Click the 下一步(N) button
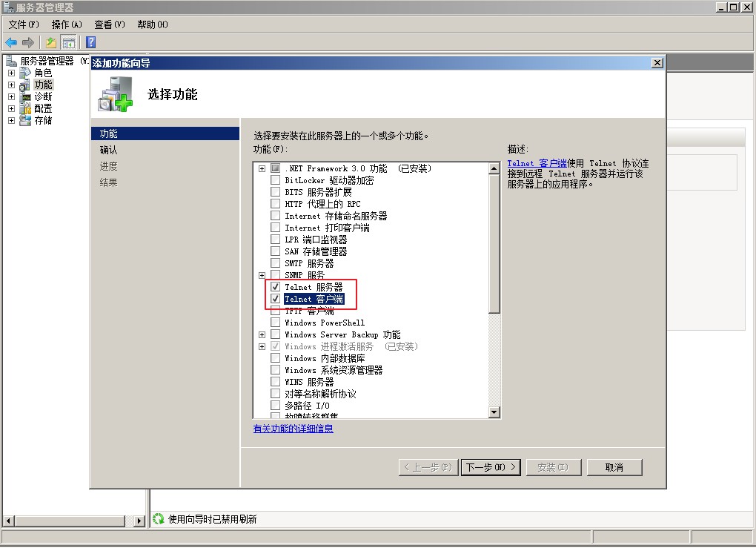This screenshot has width=756, height=548. click(490, 467)
